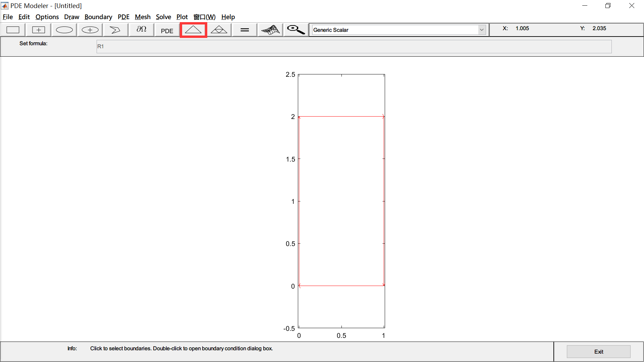Open the Boundary menu
This screenshot has height=362, width=644.
tap(98, 17)
